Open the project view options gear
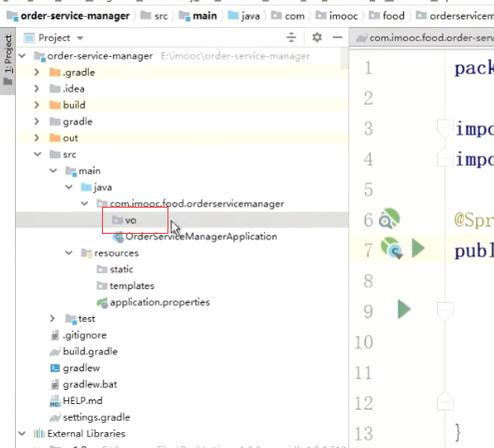Screen dimensions: 494x448 [317, 37]
